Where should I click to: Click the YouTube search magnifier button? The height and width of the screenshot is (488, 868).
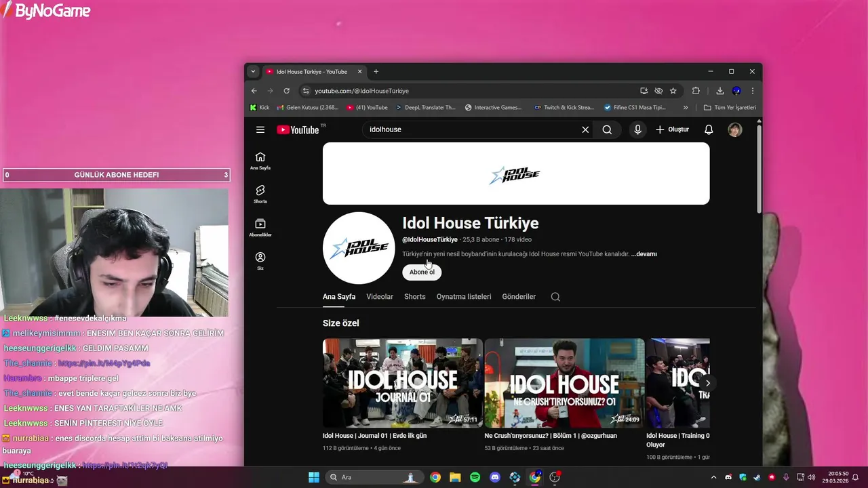pos(607,129)
